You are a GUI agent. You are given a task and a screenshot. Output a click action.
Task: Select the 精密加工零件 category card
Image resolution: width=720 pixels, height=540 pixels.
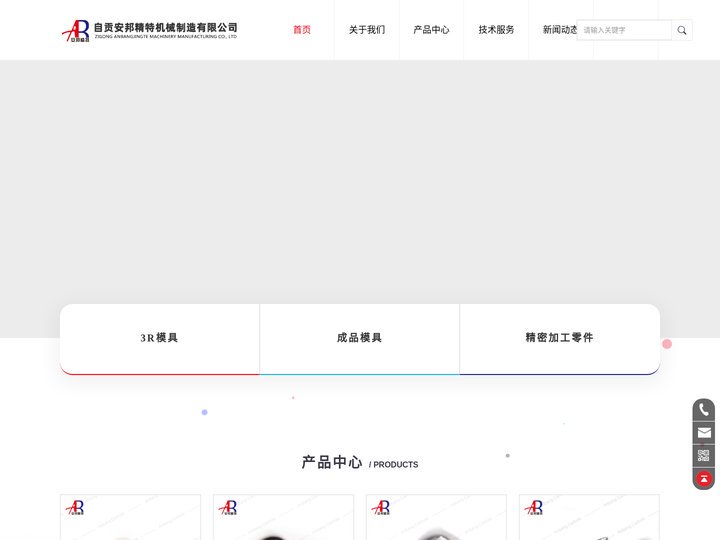pos(560,339)
